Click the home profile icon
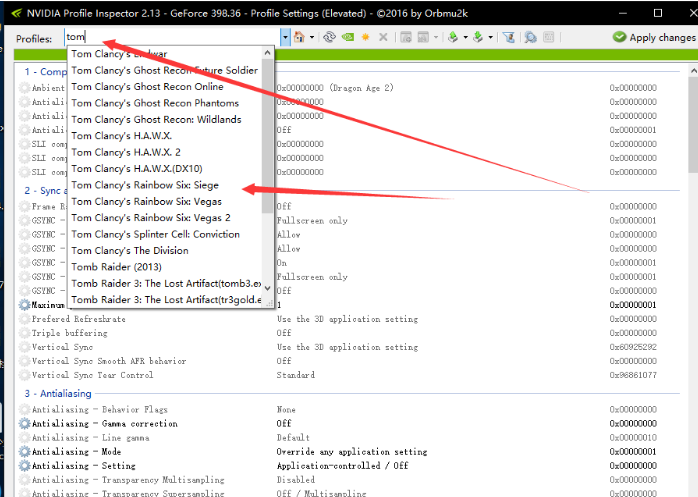The width and height of the screenshot is (698, 497). pos(299,37)
